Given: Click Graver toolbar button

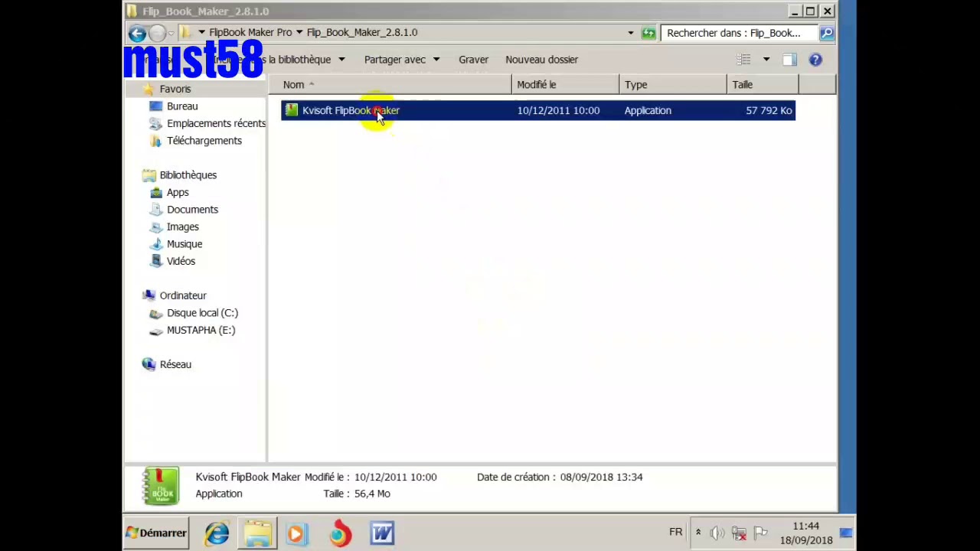Looking at the screenshot, I should [x=473, y=60].
